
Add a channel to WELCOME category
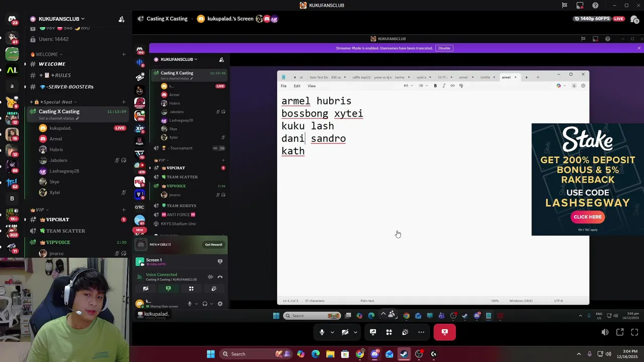point(124,54)
